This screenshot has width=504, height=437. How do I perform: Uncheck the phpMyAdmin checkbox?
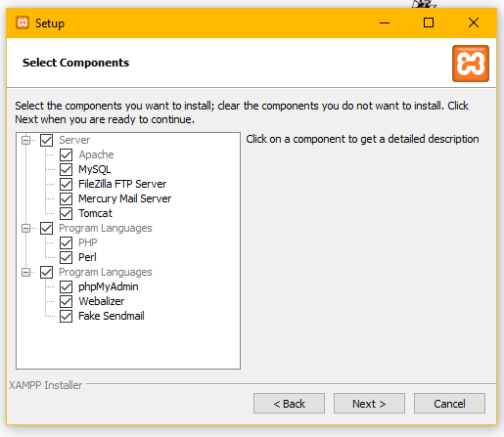[66, 286]
